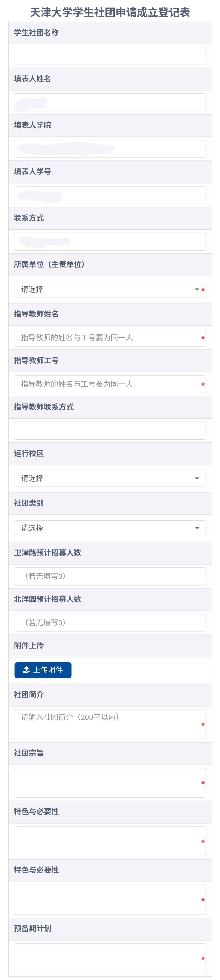Screen dimensions: 220x980
Task: Select the 北洋园预计招募人数 input box
Action: click(x=110, y=623)
